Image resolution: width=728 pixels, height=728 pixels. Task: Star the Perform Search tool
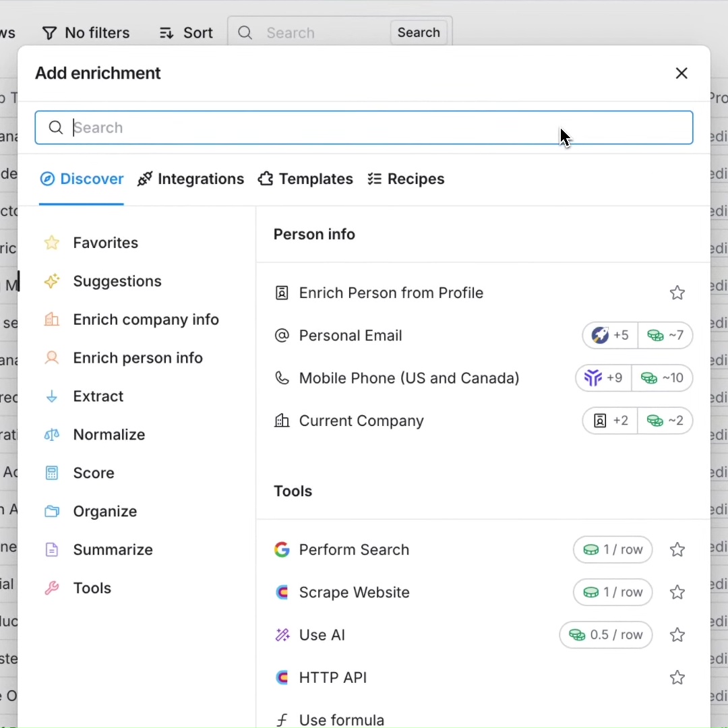coord(677,550)
